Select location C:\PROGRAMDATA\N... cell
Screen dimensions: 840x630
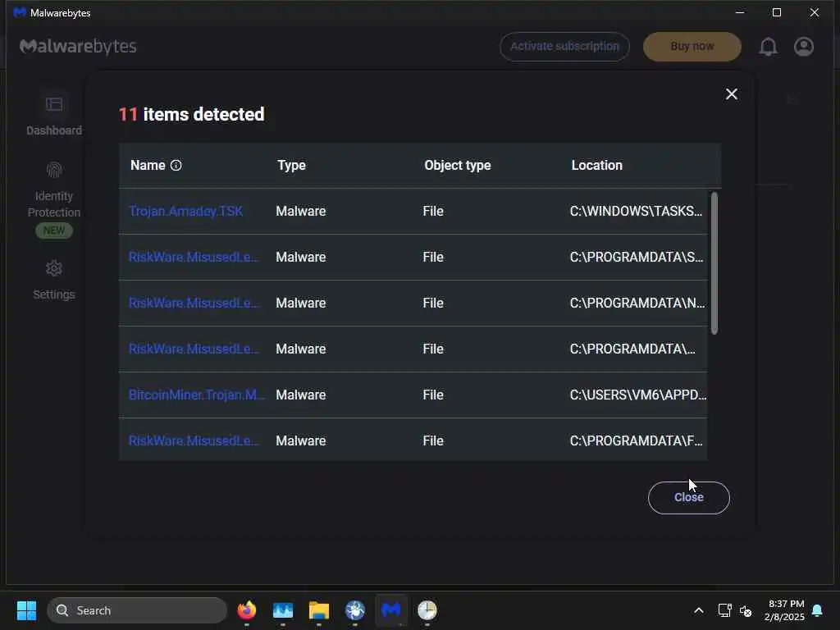tap(637, 304)
